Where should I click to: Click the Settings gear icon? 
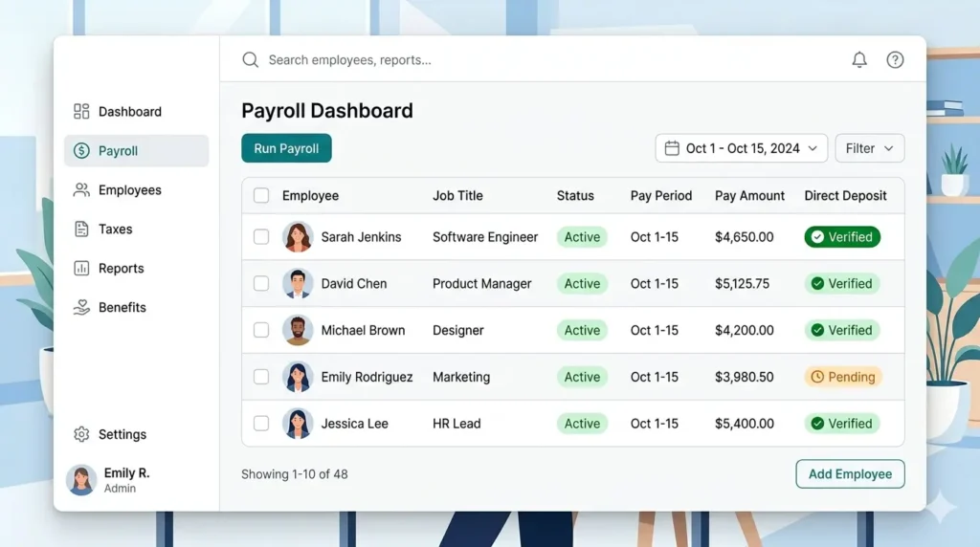pos(81,434)
